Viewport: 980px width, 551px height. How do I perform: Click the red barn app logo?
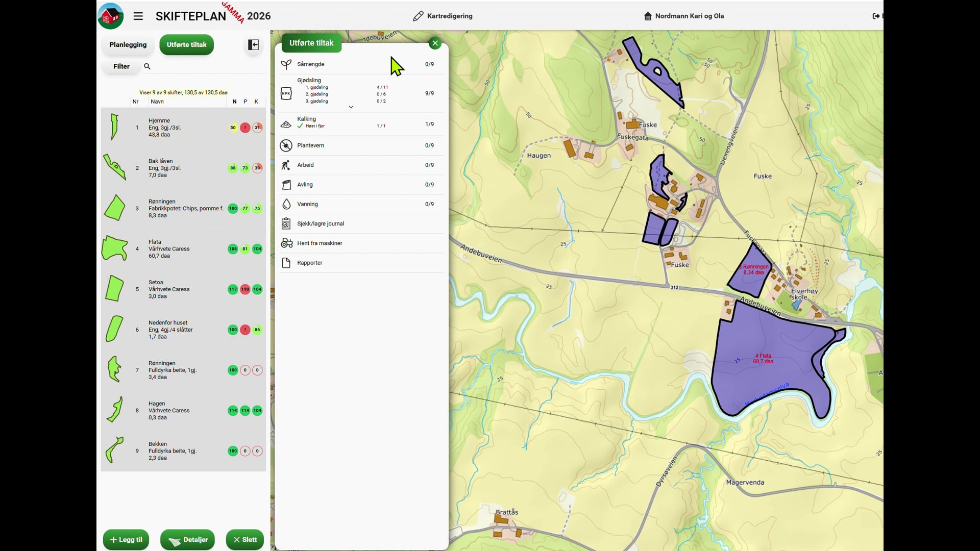click(111, 16)
